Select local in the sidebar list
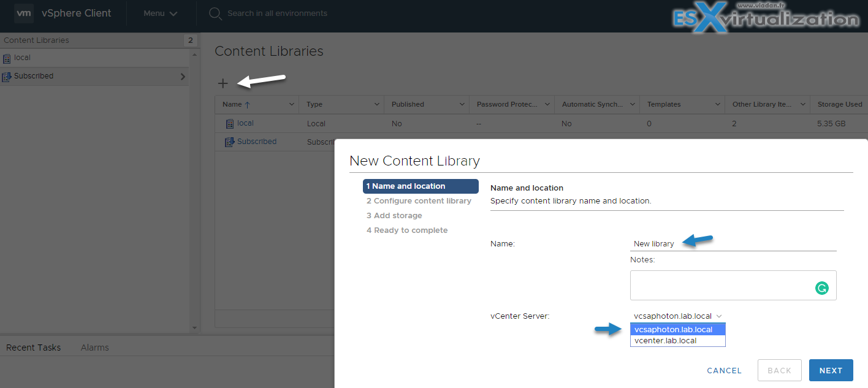This screenshot has height=388, width=868. click(x=94, y=58)
